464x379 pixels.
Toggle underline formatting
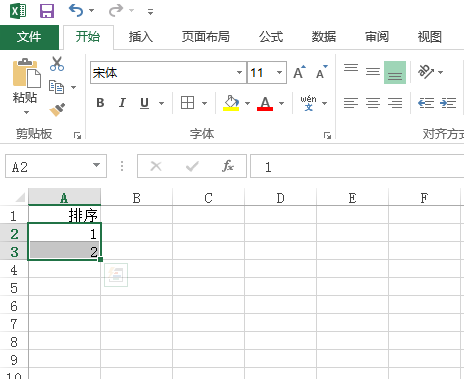pyautogui.click(x=144, y=103)
